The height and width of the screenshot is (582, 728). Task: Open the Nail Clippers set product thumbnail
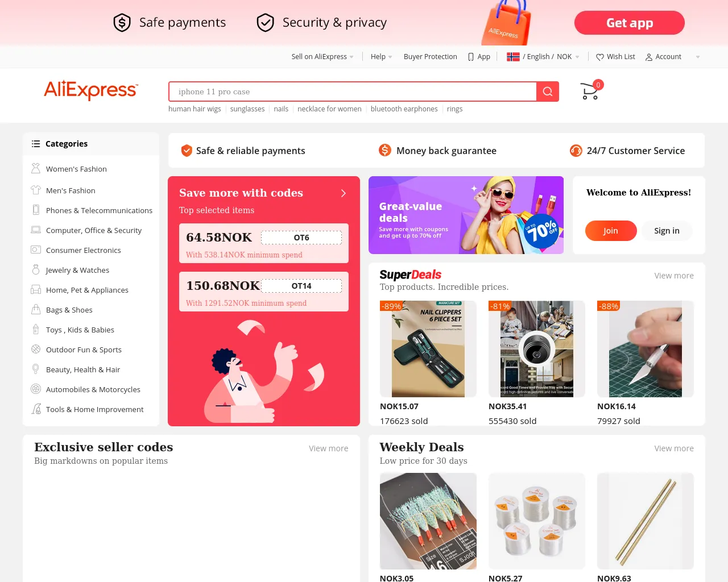[x=428, y=349]
